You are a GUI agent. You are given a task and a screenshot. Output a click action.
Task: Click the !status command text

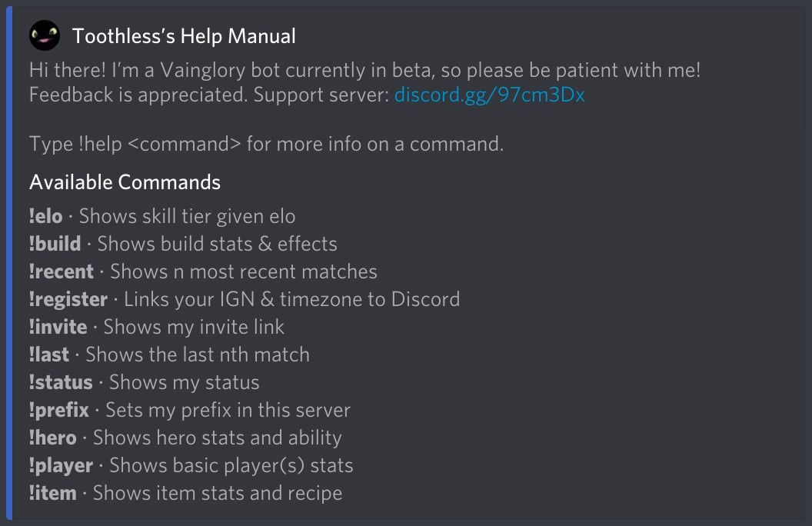(61, 382)
